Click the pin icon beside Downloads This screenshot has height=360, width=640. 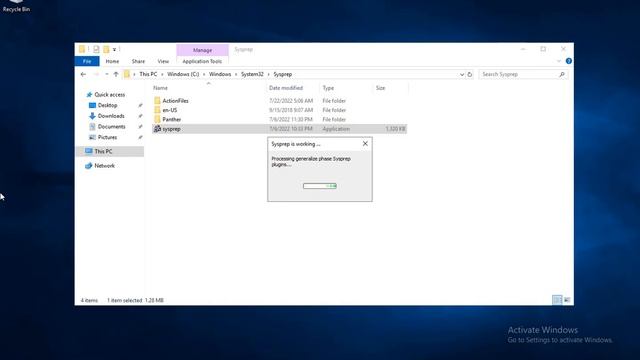(140, 116)
